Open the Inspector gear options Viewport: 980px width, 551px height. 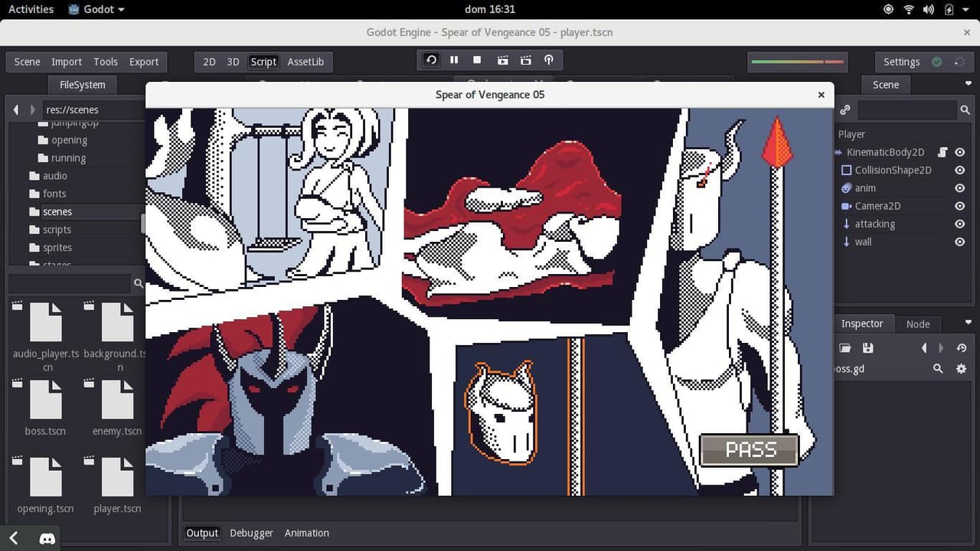click(x=962, y=369)
